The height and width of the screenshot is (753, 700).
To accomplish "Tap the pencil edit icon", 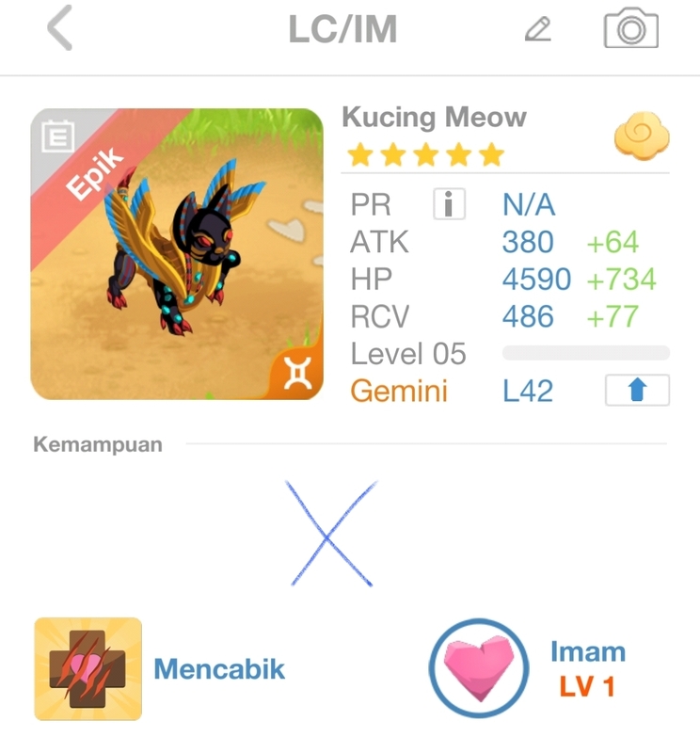I will 538,29.
